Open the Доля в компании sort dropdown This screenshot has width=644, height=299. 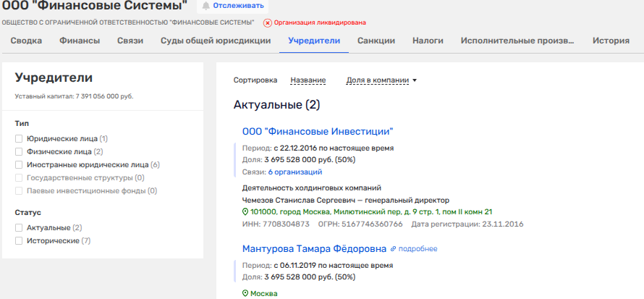coord(381,80)
